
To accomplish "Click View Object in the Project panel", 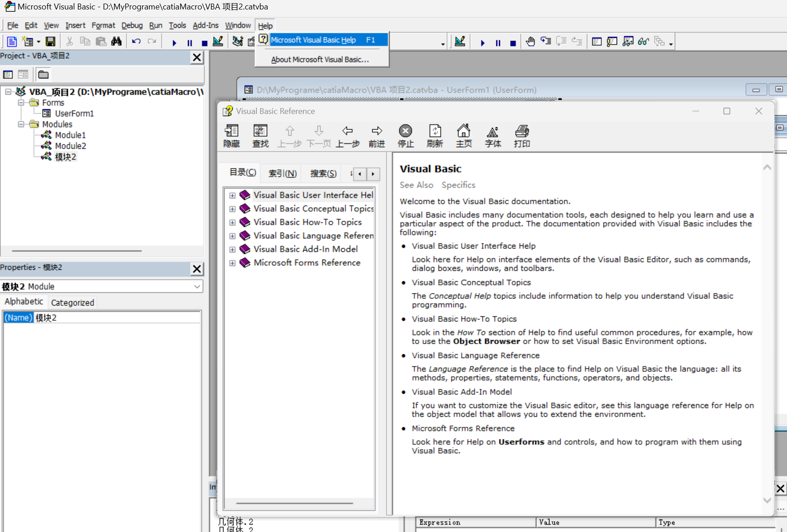I will [23, 74].
